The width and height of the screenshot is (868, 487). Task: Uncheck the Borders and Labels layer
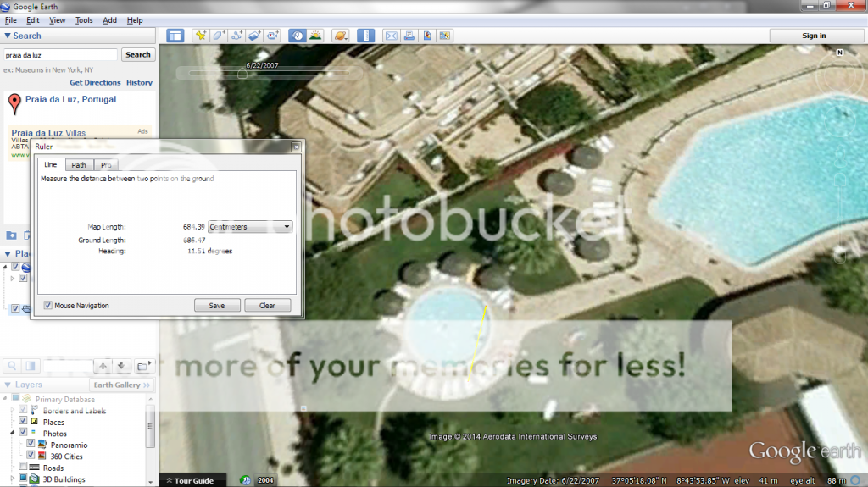[x=23, y=410]
